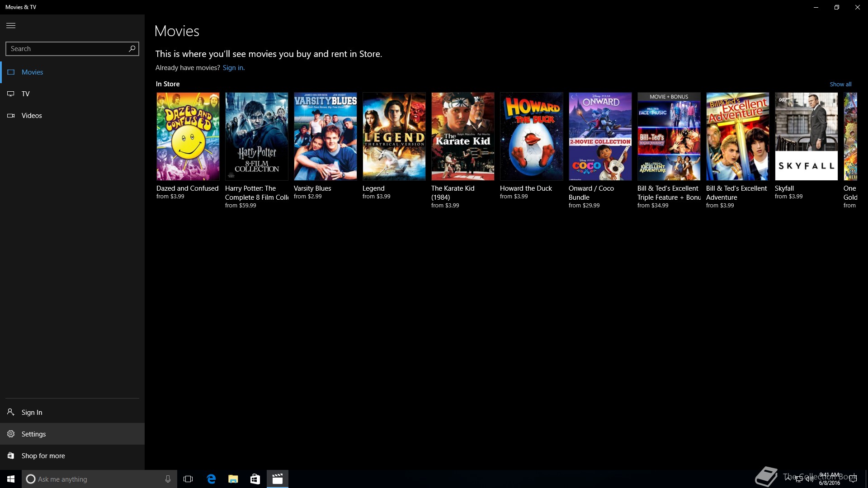Click 'Onward / Coco Bundle' title text

click(x=591, y=193)
